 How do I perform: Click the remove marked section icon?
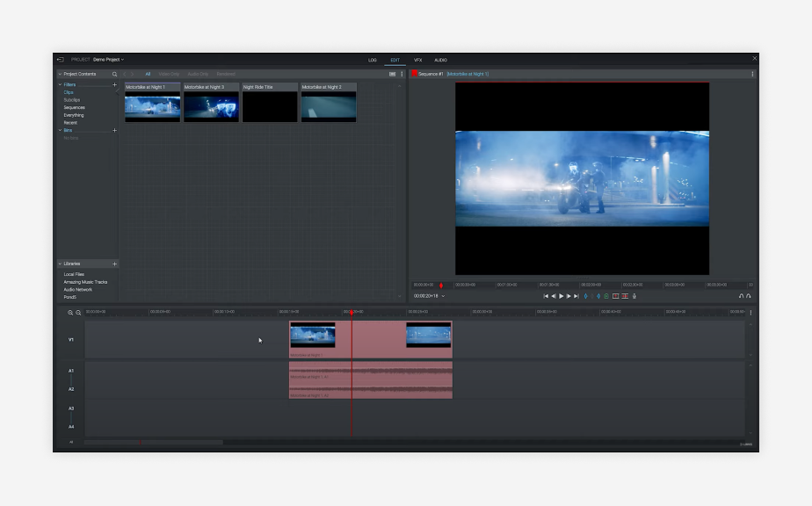pyautogui.click(x=616, y=296)
